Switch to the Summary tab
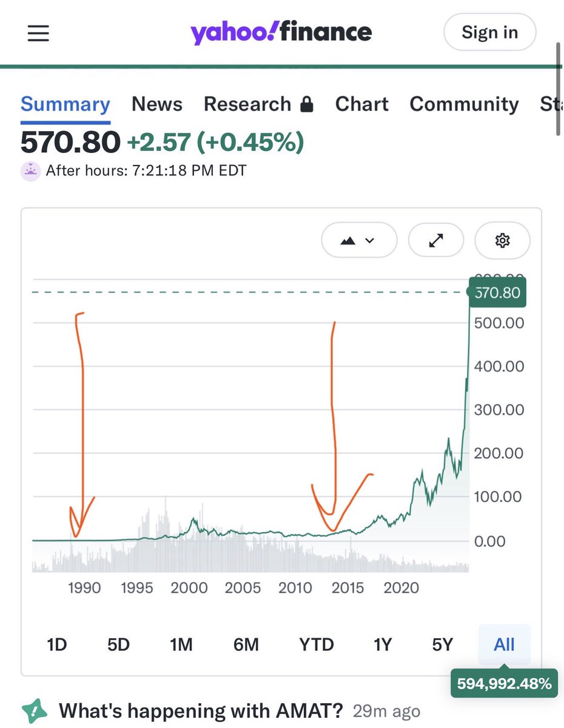This screenshot has width=564, height=728. click(x=65, y=104)
